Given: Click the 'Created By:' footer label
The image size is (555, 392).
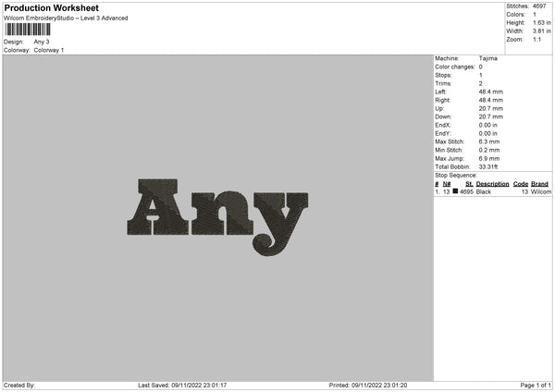Looking at the screenshot, I should 19,386.
